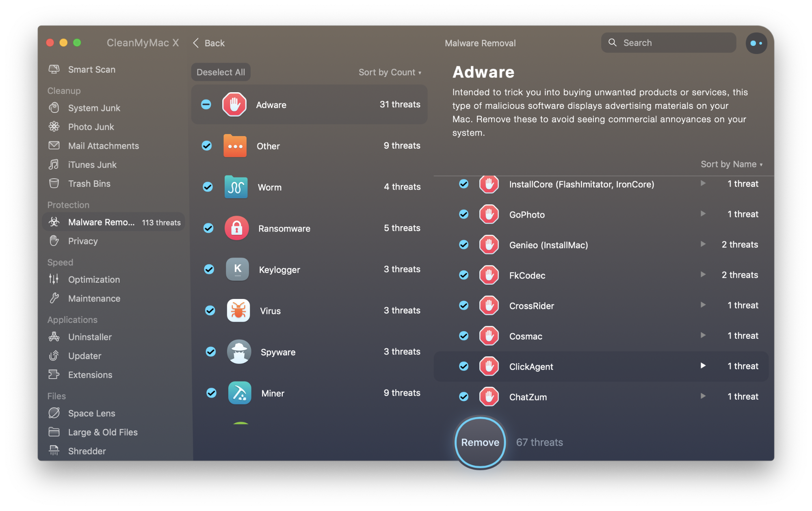Viewport: 812px width, 511px height.
Task: Click the Miner pickaxe icon
Action: point(240,393)
